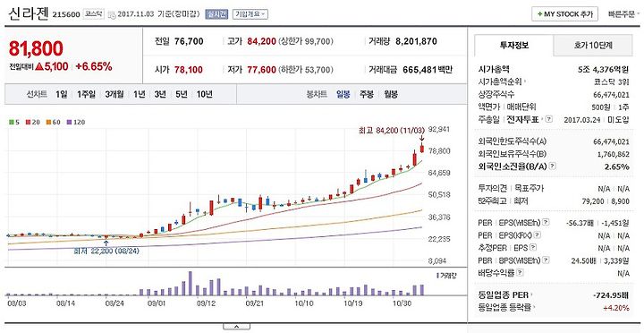The image size is (644, 333).
Task: Select the 일봉 daily candle chart
Action: click(343, 94)
